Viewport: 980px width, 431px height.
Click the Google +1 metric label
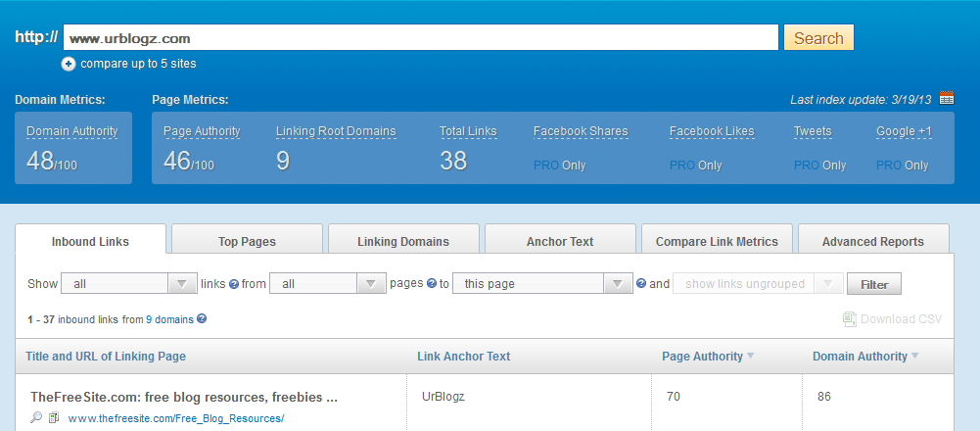[905, 131]
